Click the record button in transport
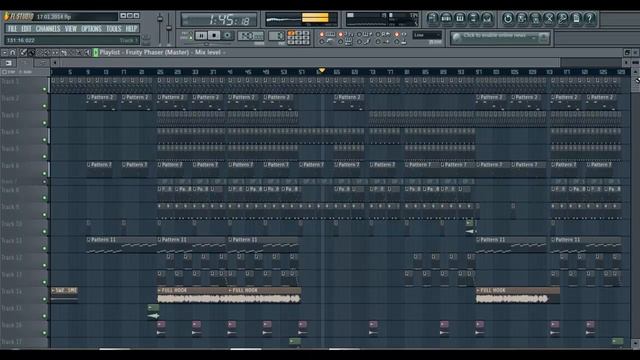 (x=227, y=36)
